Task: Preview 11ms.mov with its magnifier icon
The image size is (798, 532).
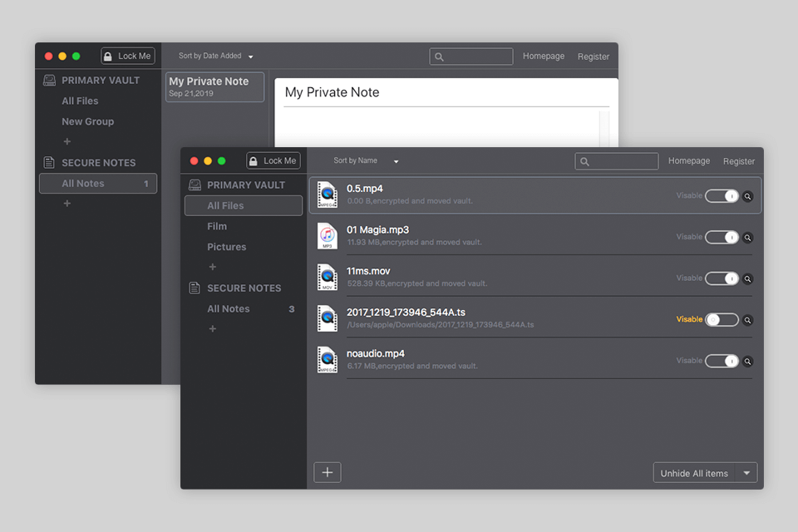Action: 747,278
